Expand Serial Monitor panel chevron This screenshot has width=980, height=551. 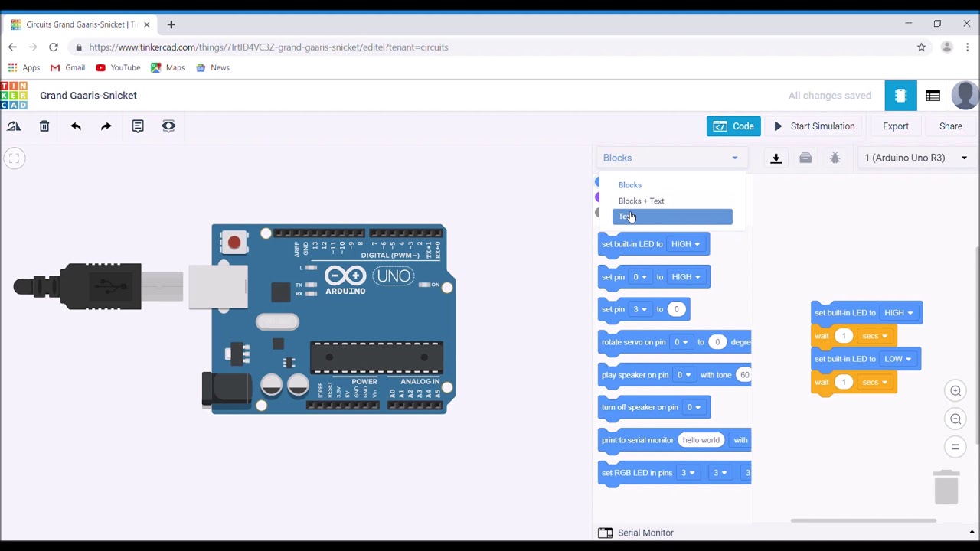[x=972, y=533]
